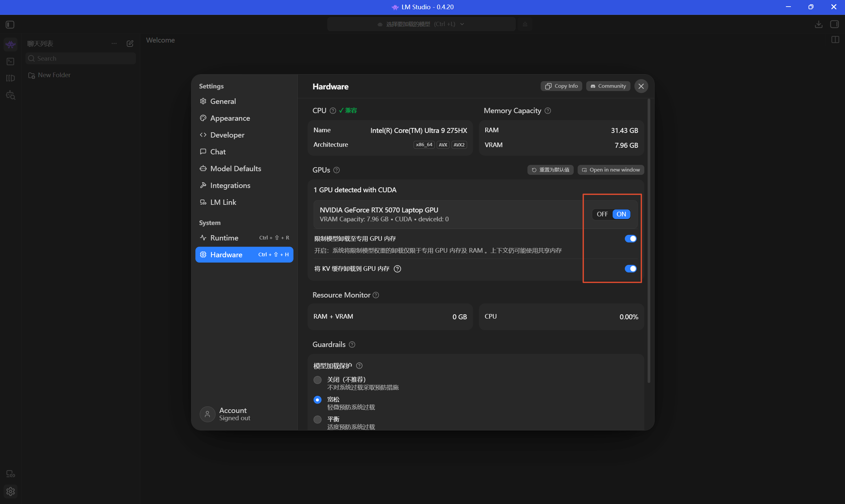
Task: Open the downloads icon in top bar
Action: click(x=819, y=24)
